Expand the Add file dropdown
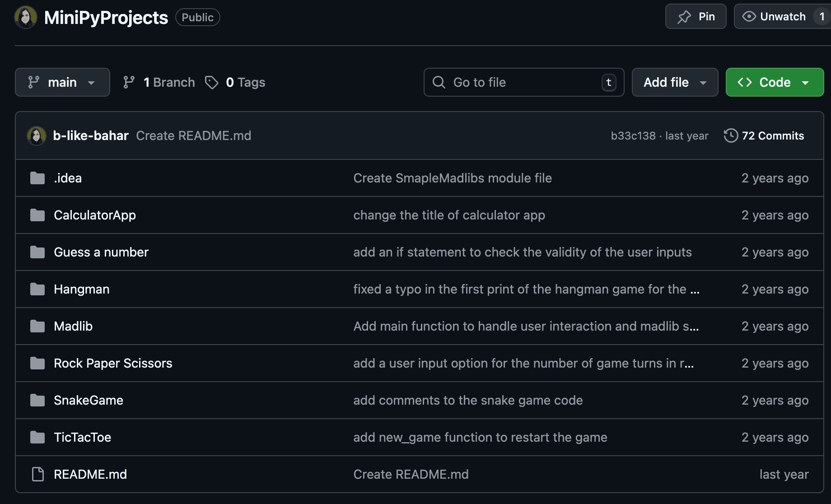The height and width of the screenshot is (504, 831). [x=675, y=82]
